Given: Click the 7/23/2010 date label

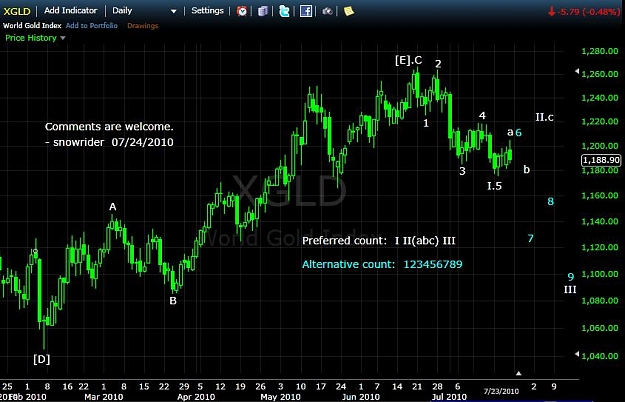Looking at the screenshot, I should [501, 391].
